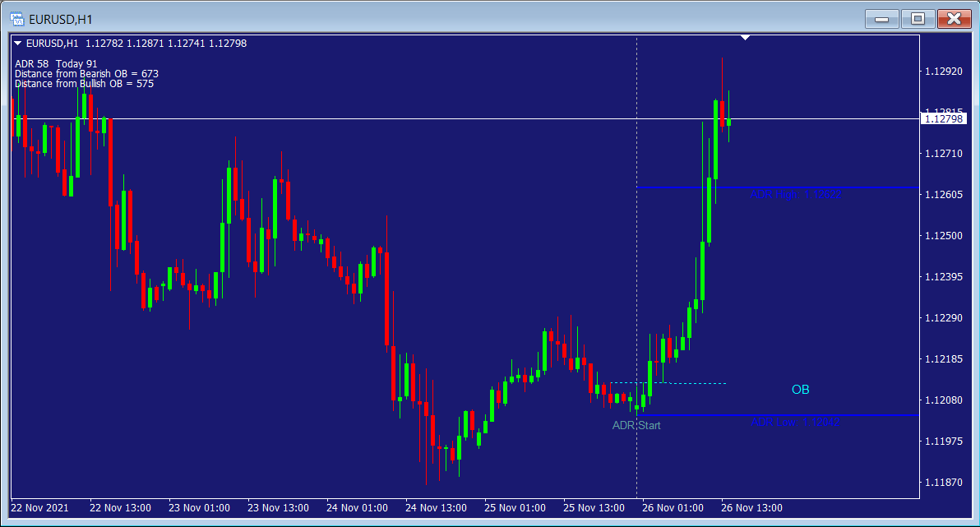Minimize the EURUSD,H1 chart window
Viewport: 980px width, 527px height.
coord(885,18)
